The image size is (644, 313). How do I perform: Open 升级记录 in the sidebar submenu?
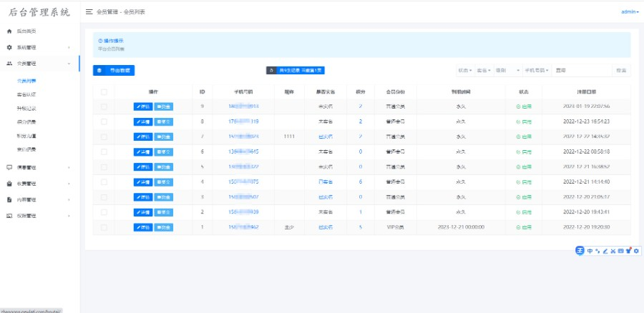[26, 108]
